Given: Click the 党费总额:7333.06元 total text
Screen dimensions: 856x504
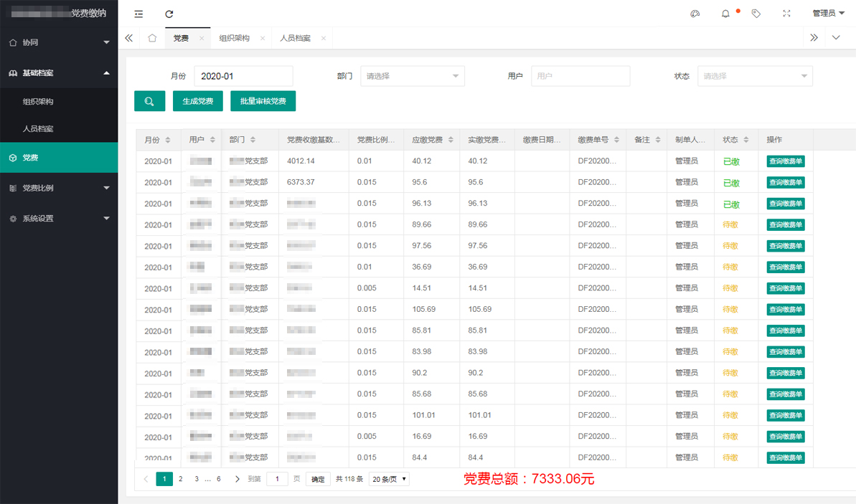Looking at the screenshot, I should (529, 479).
